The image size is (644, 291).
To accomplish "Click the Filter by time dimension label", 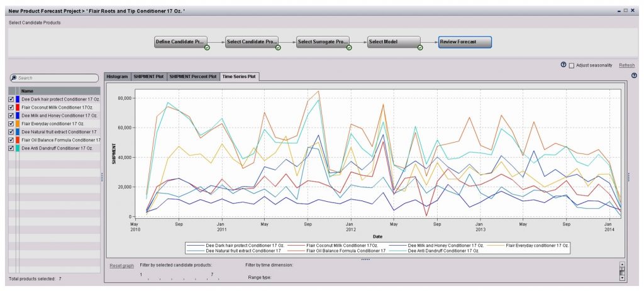I will pos(269,265).
